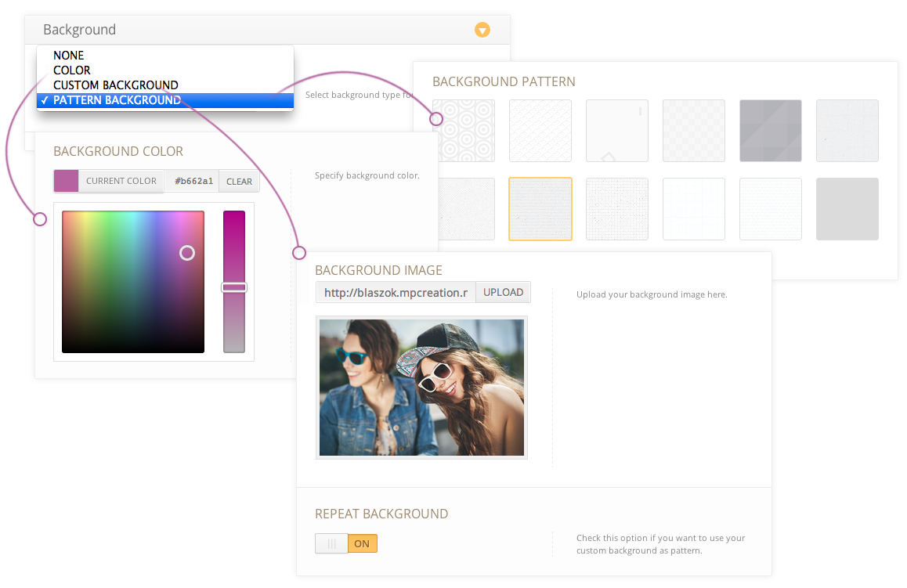Click the UPLOAD button for the background image
Viewport: 907px width, 588px height.
[x=502, y=291]
